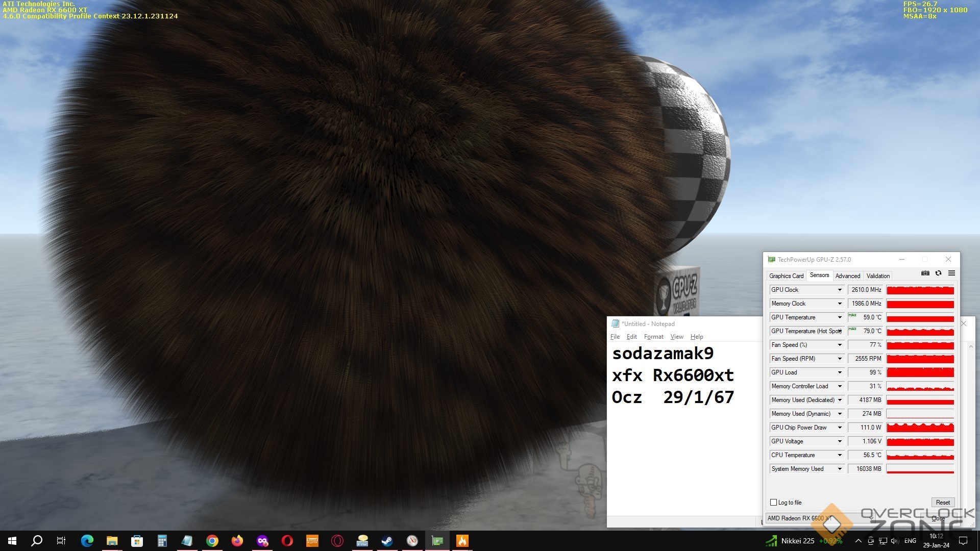This screenshot has height=551, width=980.
Task: Open Microsoft Edge from taskbar
Action: pyautogui.click(x=87, y=541)
